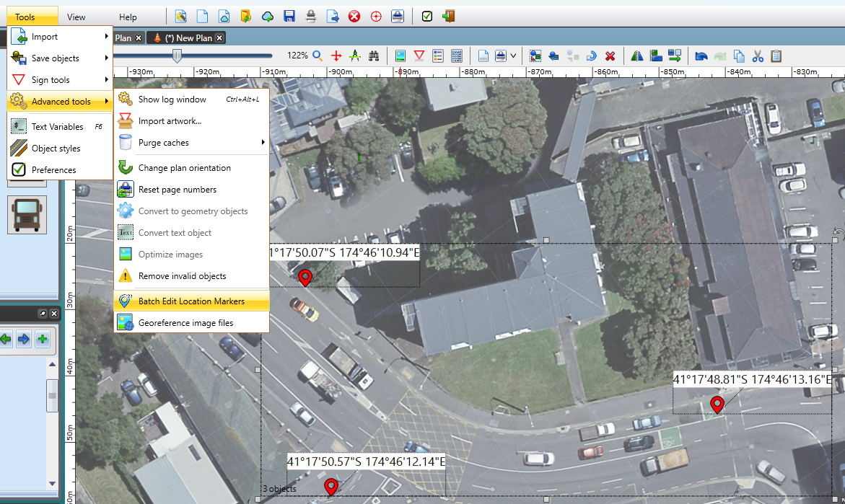
Task: Open Preferences from Tools menu
Action: click(60, 169)
